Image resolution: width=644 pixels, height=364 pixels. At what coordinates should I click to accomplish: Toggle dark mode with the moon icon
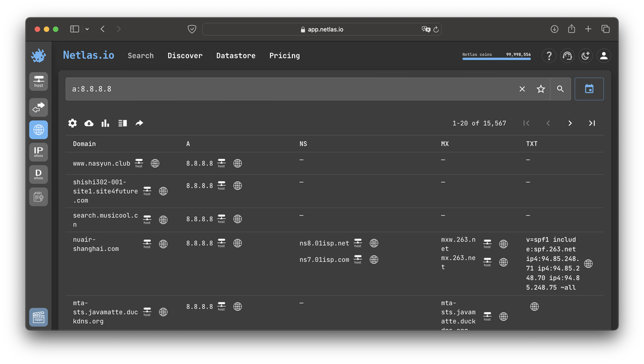click(585, 56)
